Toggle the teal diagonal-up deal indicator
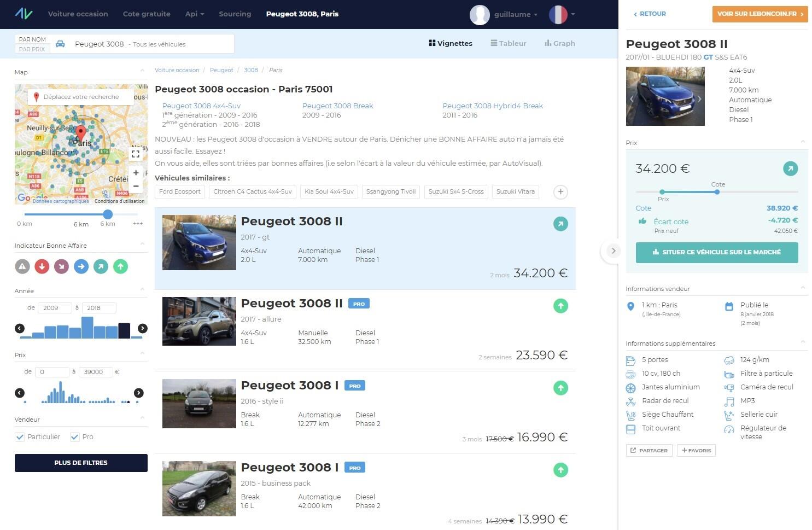 click(x=101, y=266)
